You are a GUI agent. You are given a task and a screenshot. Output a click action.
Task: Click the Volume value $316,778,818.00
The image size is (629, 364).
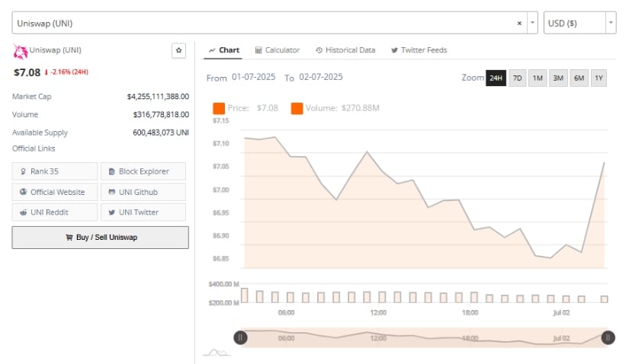[x=161, y=115]
